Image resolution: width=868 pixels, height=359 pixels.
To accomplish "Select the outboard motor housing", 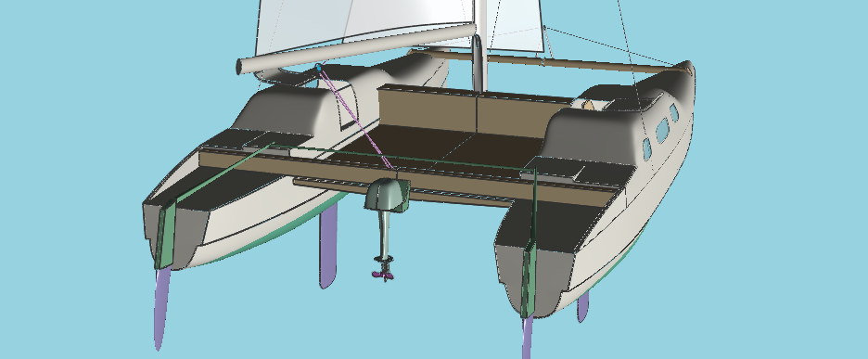I will pos(388,195).
